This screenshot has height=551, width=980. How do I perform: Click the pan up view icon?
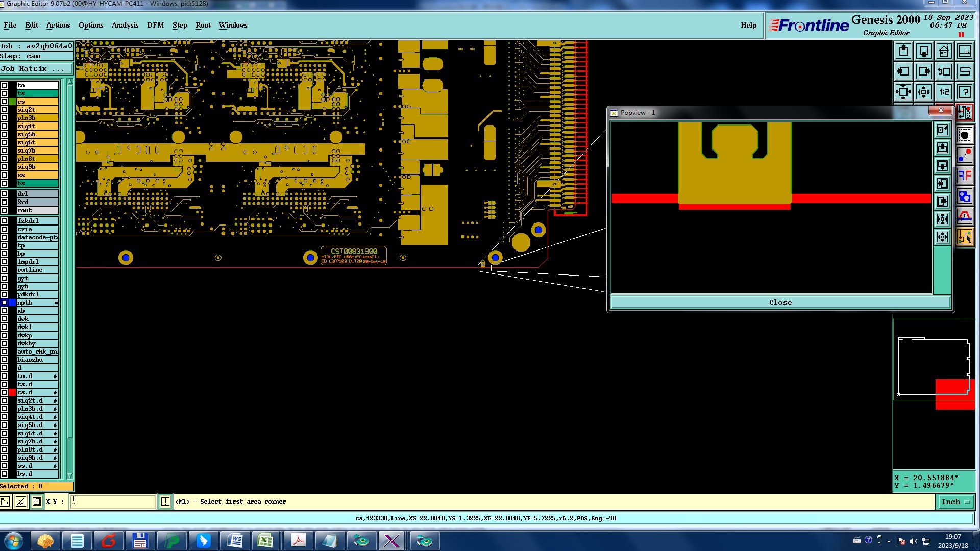point(903,52)
